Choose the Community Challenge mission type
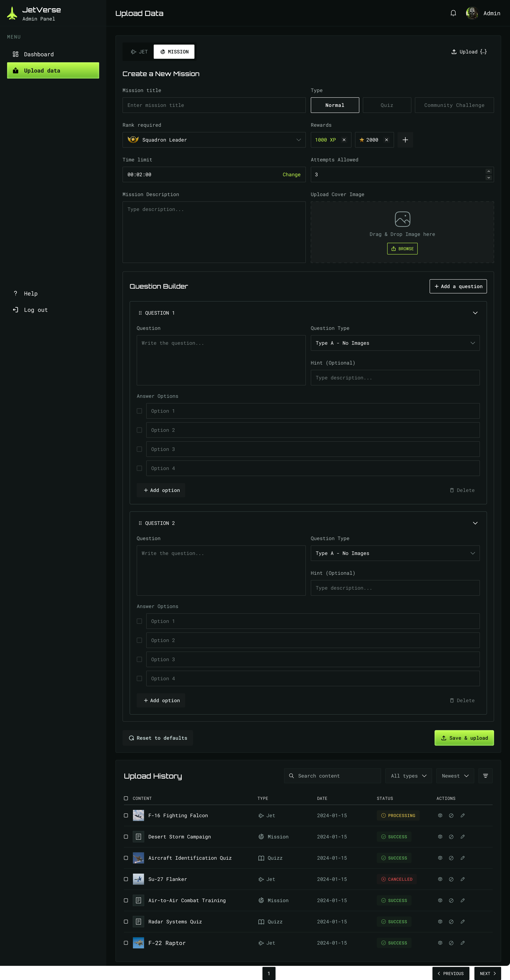The height and width of the screenshot is (980, 510). [454, 105]
